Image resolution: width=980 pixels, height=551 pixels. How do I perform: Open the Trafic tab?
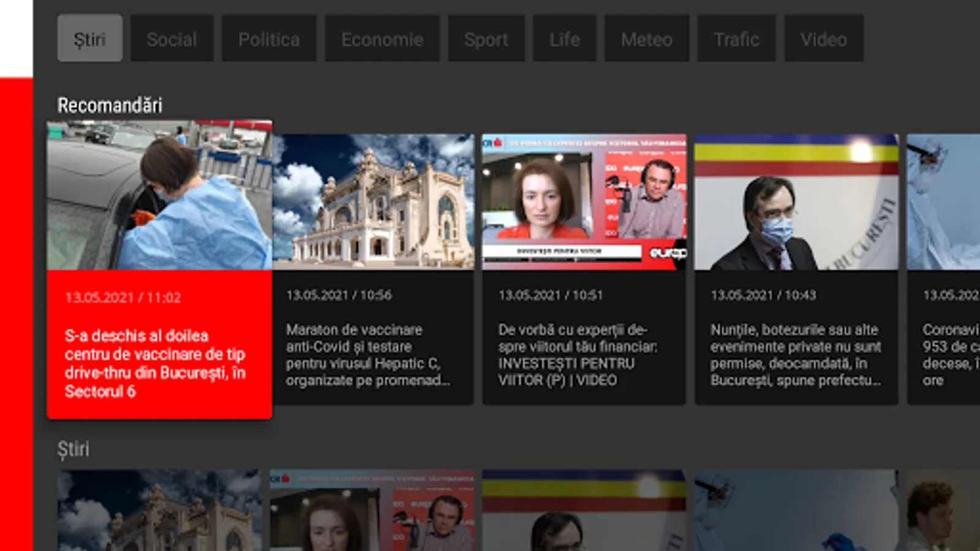click(x=737, y=39)
